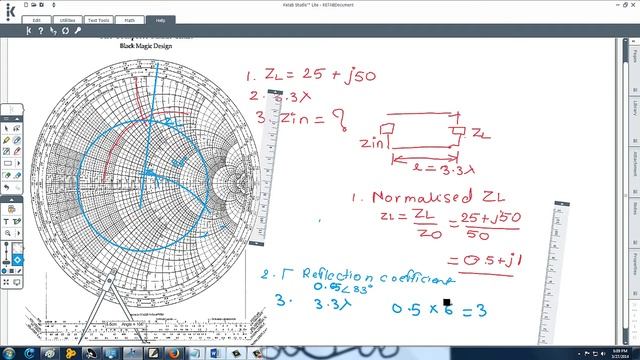
Task: Click the key license icon
Action: [x=78, y=31]
